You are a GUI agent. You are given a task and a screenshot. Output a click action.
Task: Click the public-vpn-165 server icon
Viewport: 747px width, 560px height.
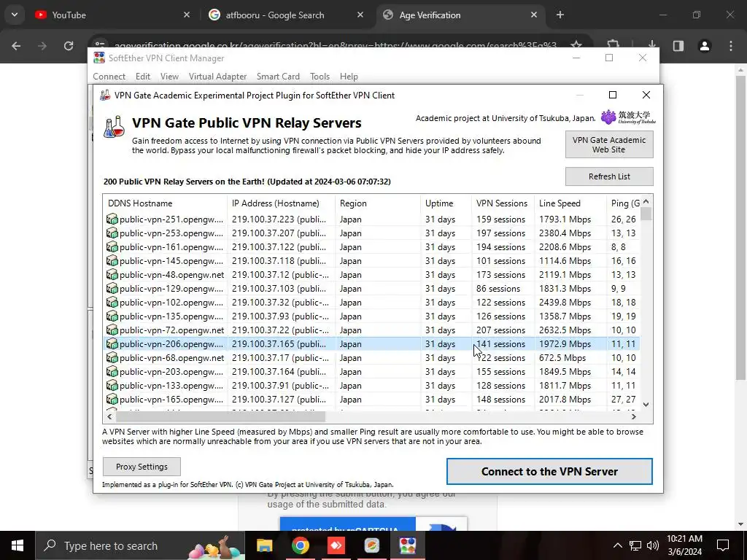[112, 399]
